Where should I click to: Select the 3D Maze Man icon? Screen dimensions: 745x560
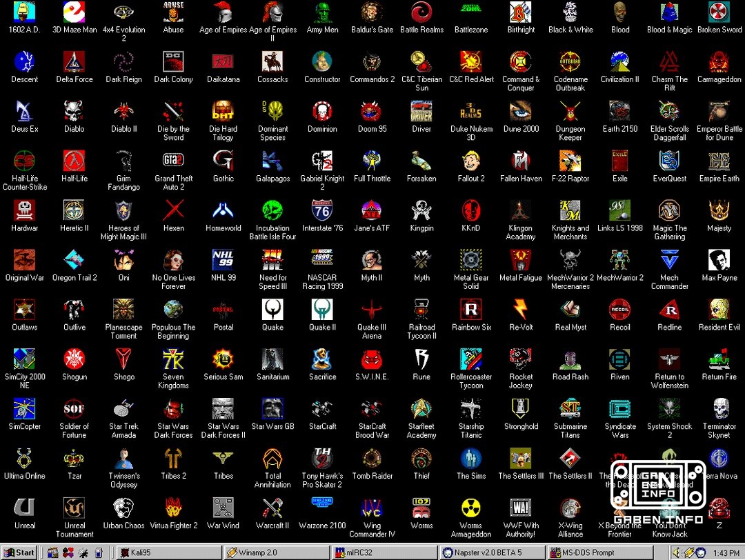point(74,12)
